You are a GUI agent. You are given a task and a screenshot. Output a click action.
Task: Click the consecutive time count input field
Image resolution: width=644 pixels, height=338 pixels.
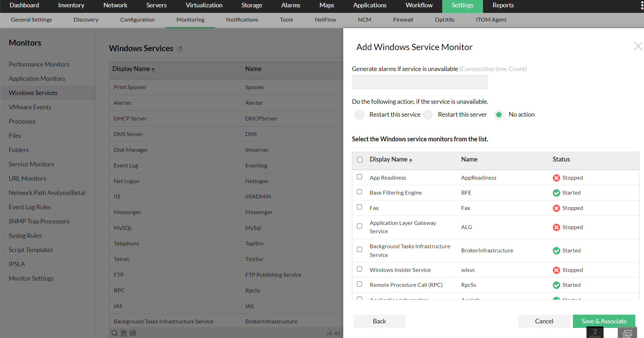tap(420, 82)
